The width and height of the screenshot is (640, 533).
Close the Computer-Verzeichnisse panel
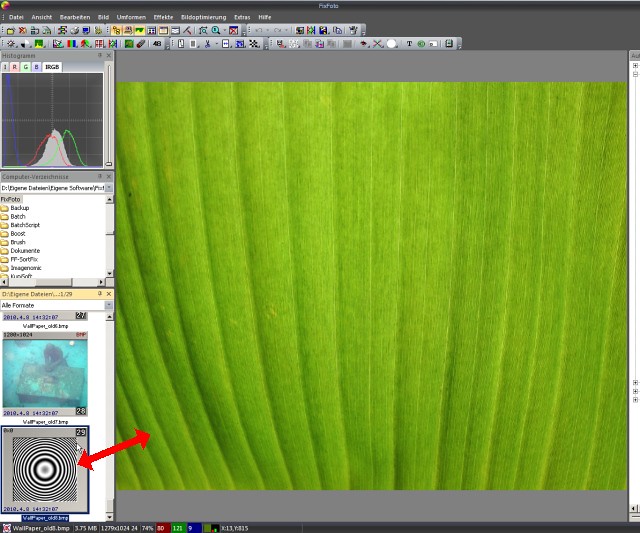[109, 176]
